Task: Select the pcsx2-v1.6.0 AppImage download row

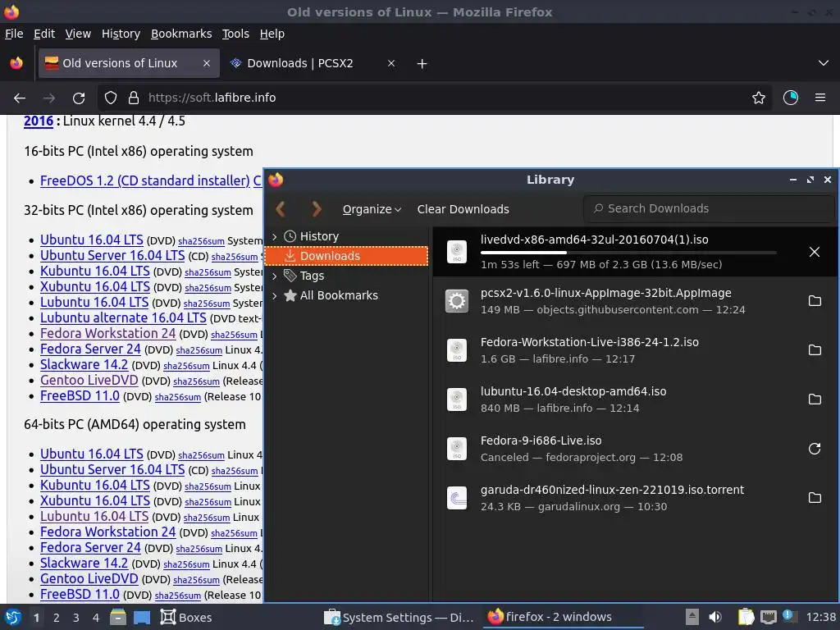Action: click(x=636, y=301)
